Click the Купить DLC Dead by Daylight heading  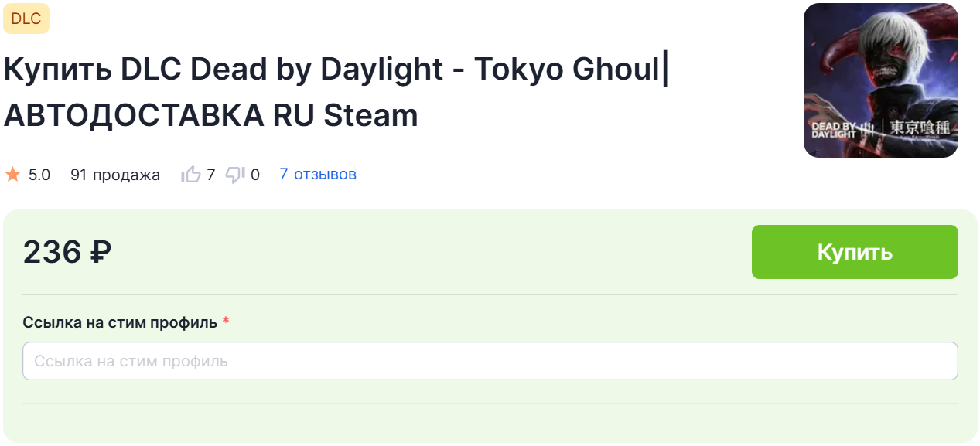224,70
